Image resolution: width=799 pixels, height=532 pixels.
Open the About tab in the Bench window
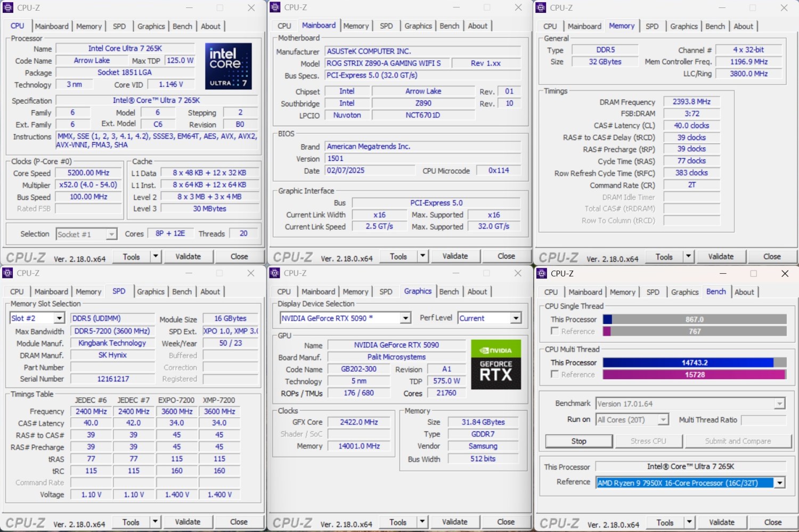[744, 292]
